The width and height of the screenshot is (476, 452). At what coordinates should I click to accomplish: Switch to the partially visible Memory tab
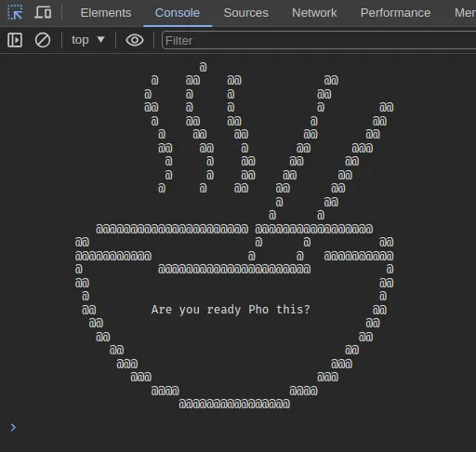pos(465,13)
